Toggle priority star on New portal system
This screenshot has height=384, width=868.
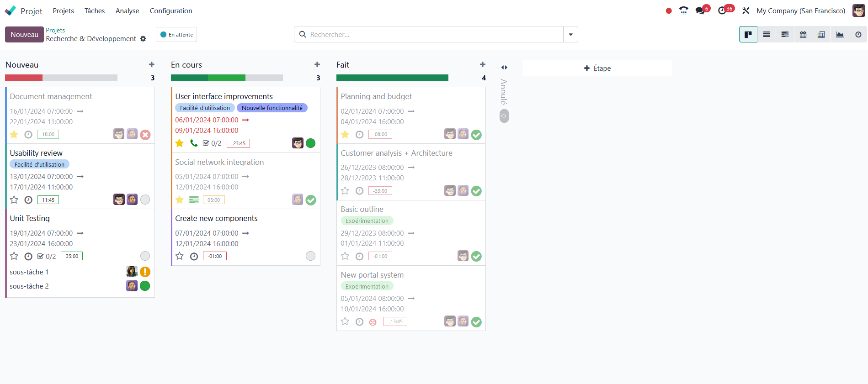coord(345,321)
